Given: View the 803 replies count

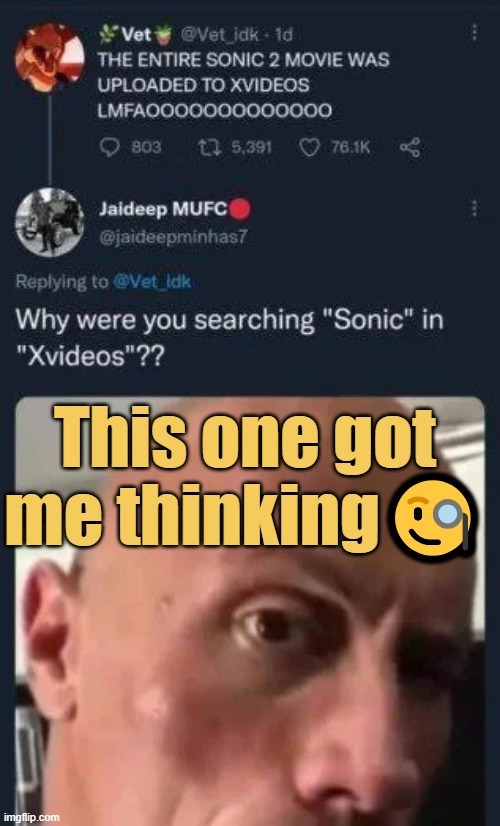Looking at the screenshot, I should (146, 147).
